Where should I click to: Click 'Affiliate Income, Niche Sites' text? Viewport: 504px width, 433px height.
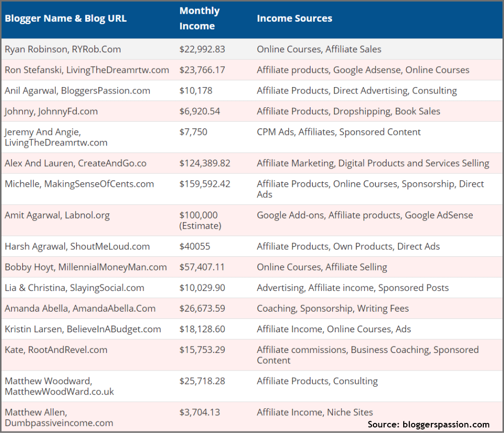click(x=314, y=412)
